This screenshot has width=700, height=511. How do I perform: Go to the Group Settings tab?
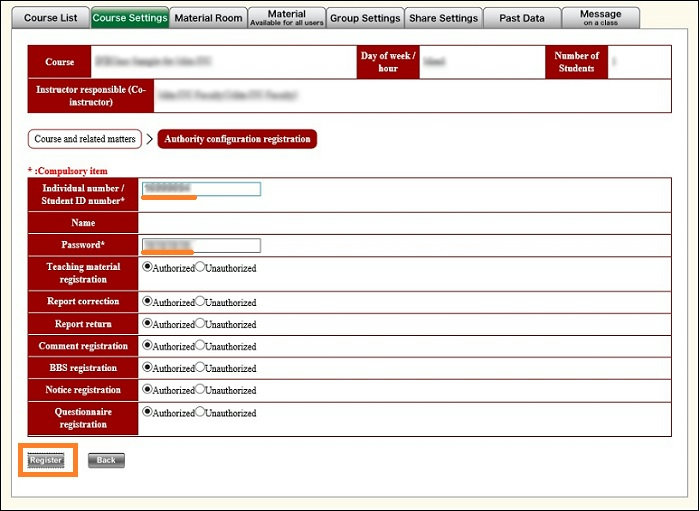coord(366,18)
